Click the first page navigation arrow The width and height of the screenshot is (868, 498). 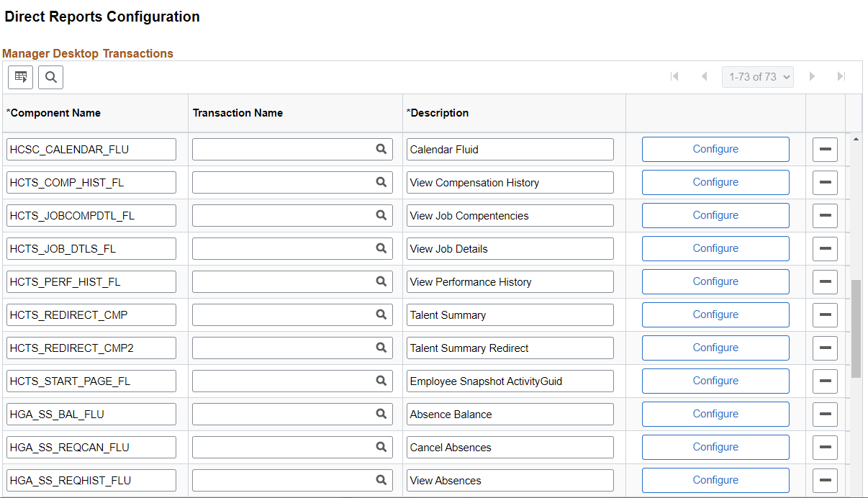(674, 76)
